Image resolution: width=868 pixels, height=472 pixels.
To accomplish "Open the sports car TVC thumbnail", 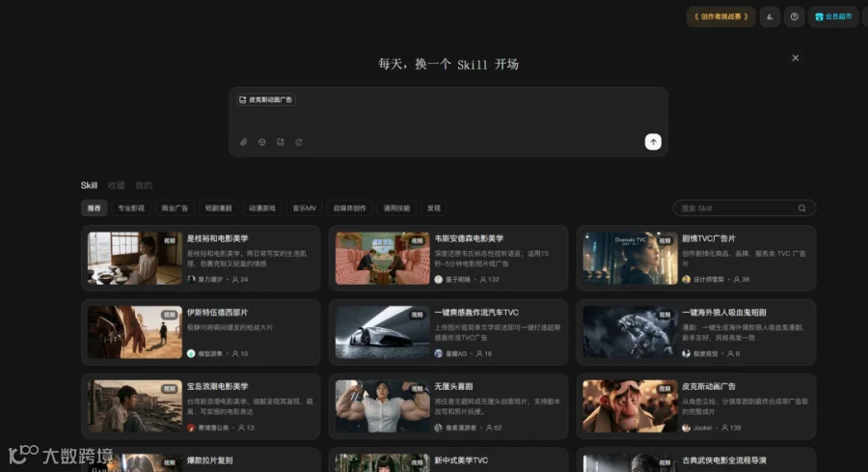I will [383, 332].
